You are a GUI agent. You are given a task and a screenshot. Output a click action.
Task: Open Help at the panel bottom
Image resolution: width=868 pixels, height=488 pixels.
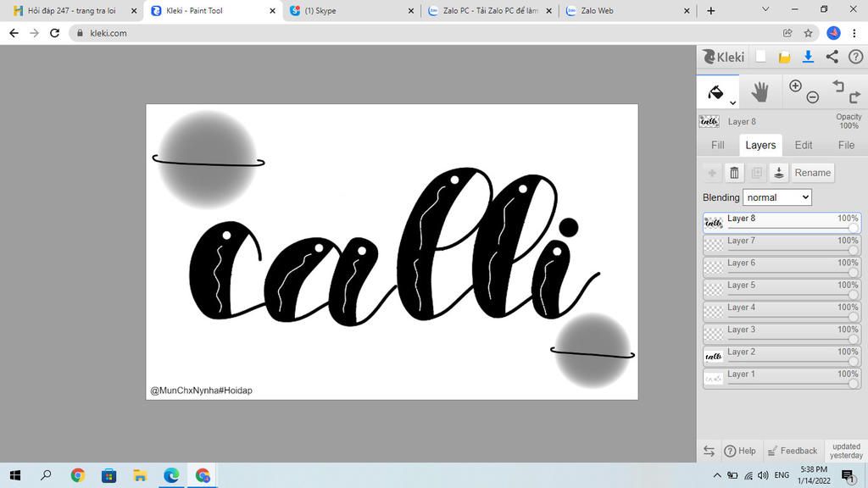click(x=740, y=451)
